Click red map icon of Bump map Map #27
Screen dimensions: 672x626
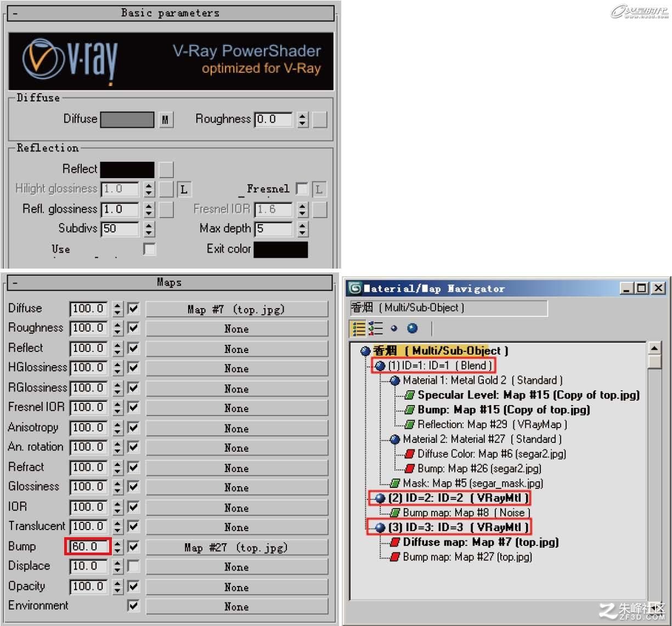(x=395, y=557)
